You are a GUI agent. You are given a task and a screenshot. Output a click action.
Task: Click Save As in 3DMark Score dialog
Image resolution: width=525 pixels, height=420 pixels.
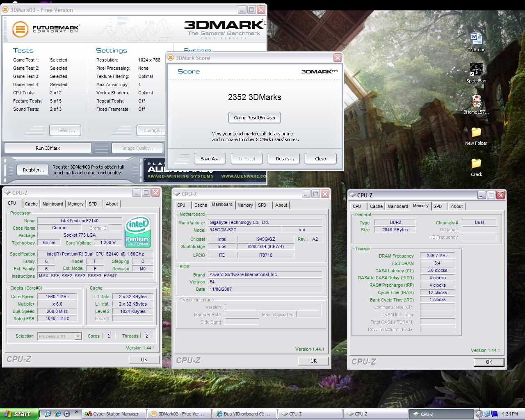pyautogui.click(x=211, y=159)
